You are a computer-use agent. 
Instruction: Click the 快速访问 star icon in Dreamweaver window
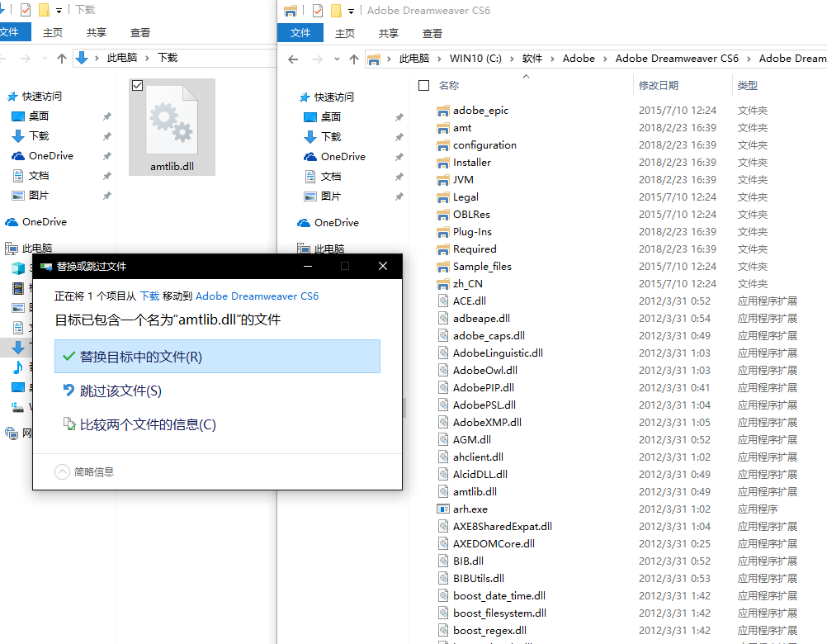305,97
